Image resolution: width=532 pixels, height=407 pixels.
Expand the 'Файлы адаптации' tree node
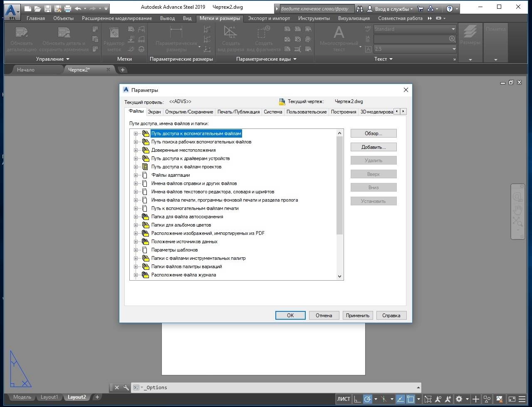(x=136, y=175)
